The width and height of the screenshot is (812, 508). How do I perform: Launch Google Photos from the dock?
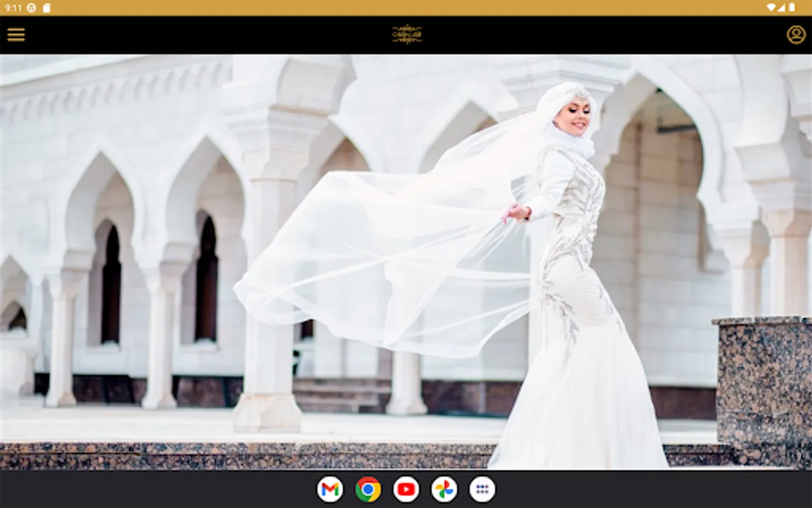tap(444, 489)
